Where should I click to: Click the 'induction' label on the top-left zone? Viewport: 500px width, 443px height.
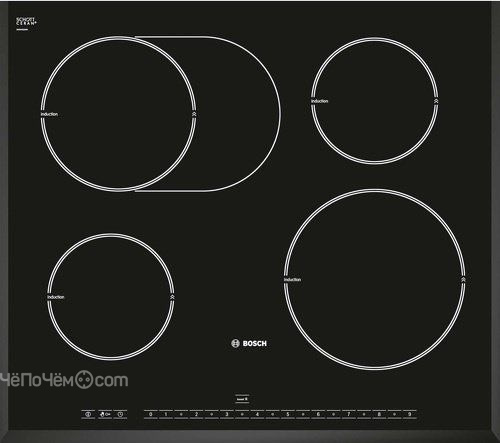[x=49, y=114]
